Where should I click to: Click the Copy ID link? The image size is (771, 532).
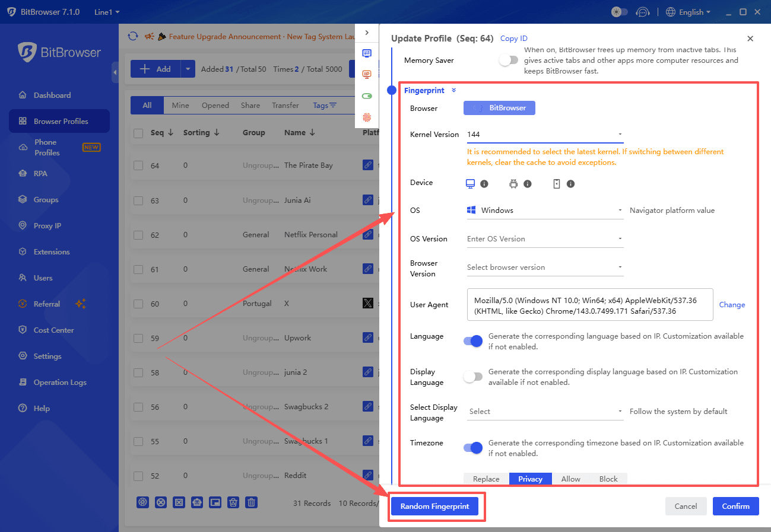pos(514,39)
